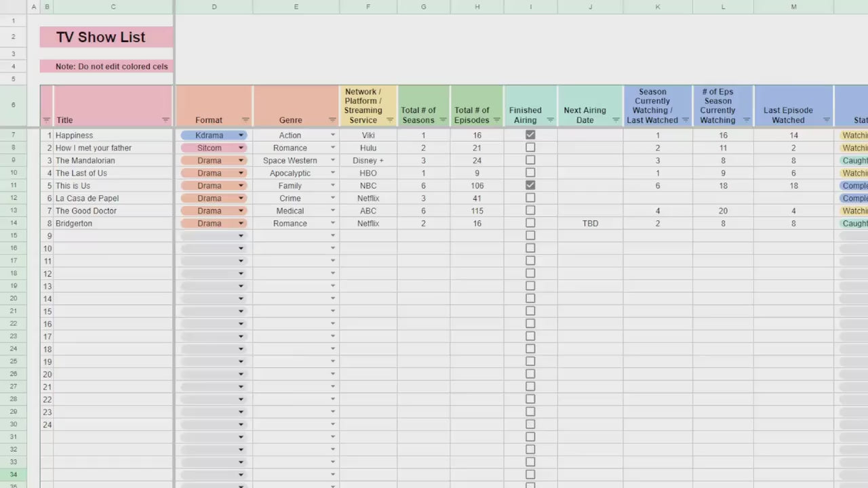This screenshot has height=488, width=868.
Task: Open the empty Format dropdown on row 9
Action: click(x=241, y=235)
